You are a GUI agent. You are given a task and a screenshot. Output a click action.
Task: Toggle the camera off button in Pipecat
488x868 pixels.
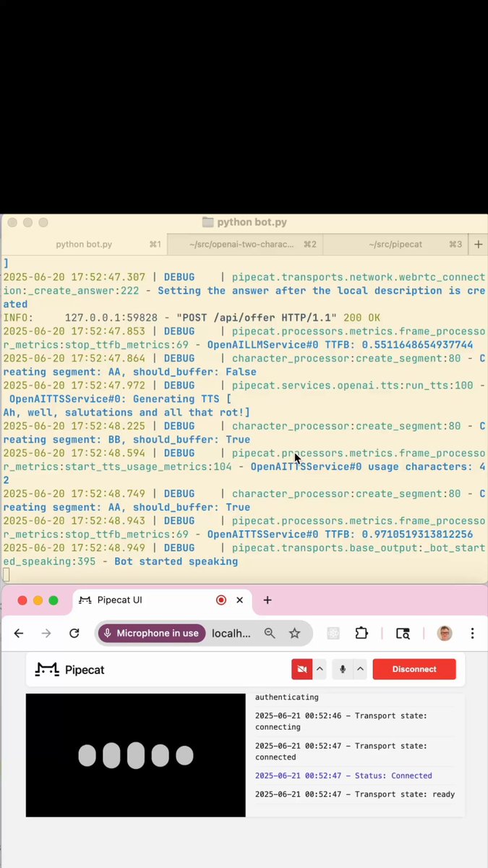tap(301, 669)
